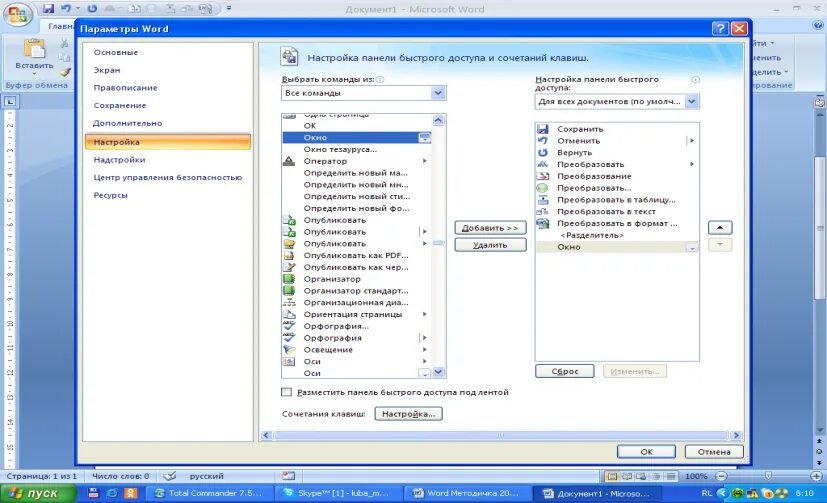827x503 pixels.
Task: Click the Отменить icon in right list
Action: [x=543, y=140]
